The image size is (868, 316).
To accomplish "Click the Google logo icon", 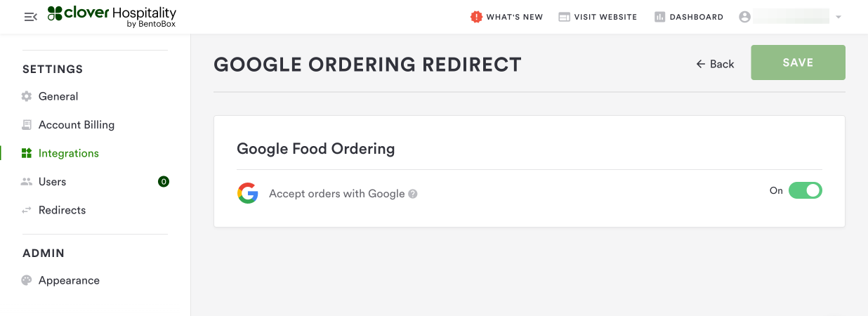I will (248, 193).
